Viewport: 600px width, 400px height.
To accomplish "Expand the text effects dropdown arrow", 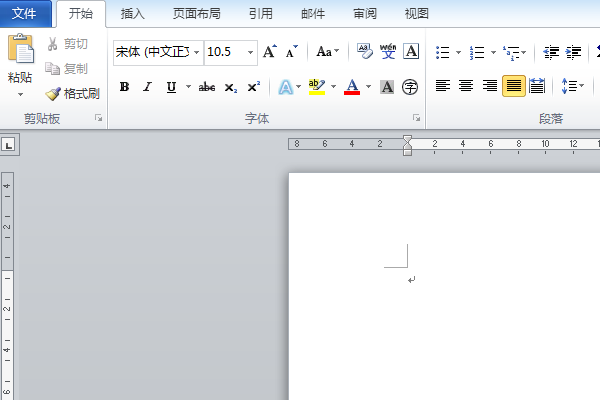I will pos(298,87).
